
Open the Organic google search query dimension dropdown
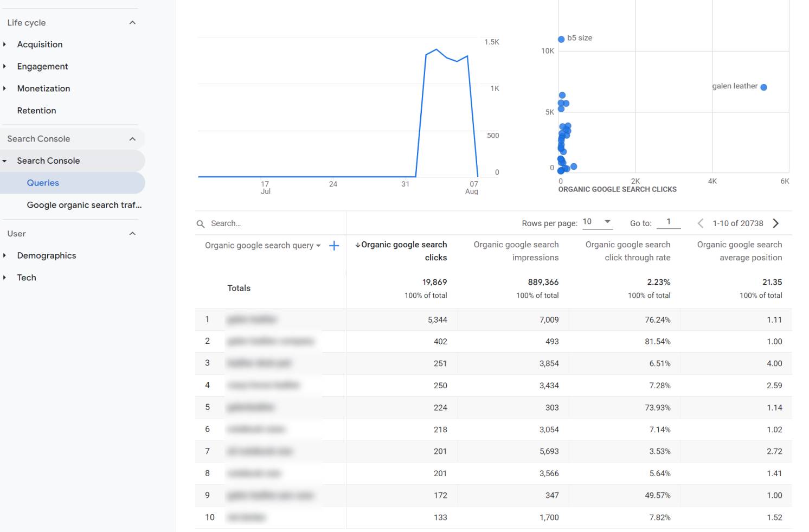coord(262,246)
